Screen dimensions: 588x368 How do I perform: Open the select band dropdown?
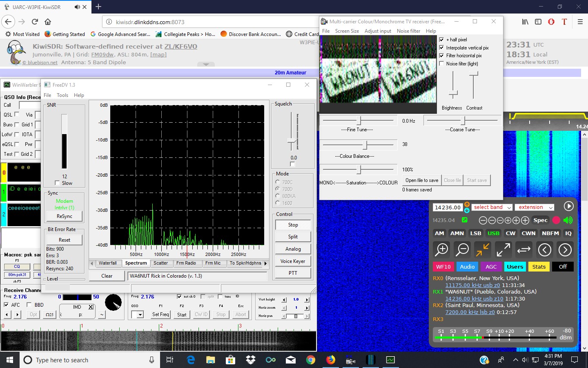[x=492, y=207]
